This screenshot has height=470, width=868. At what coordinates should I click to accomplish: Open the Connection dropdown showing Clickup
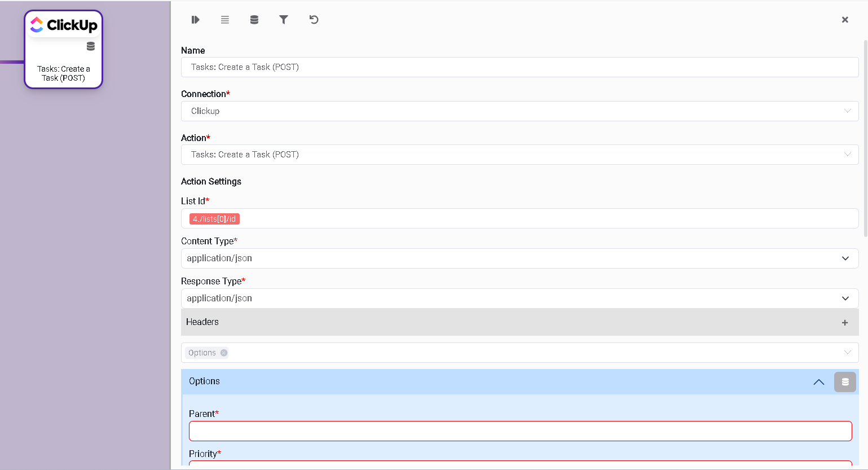519,111
